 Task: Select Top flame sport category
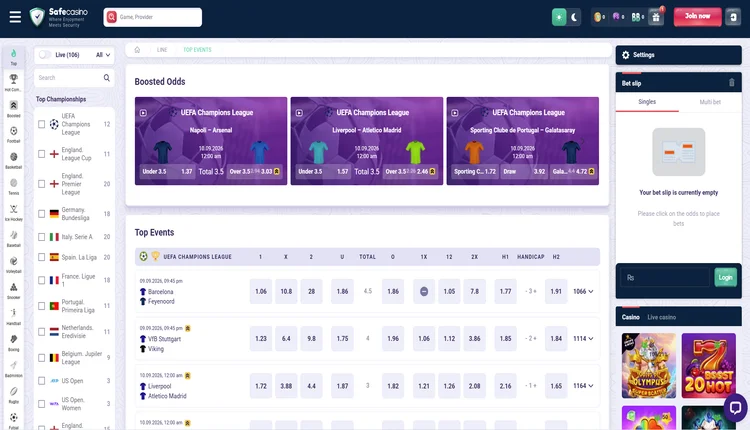click(13, 57)
